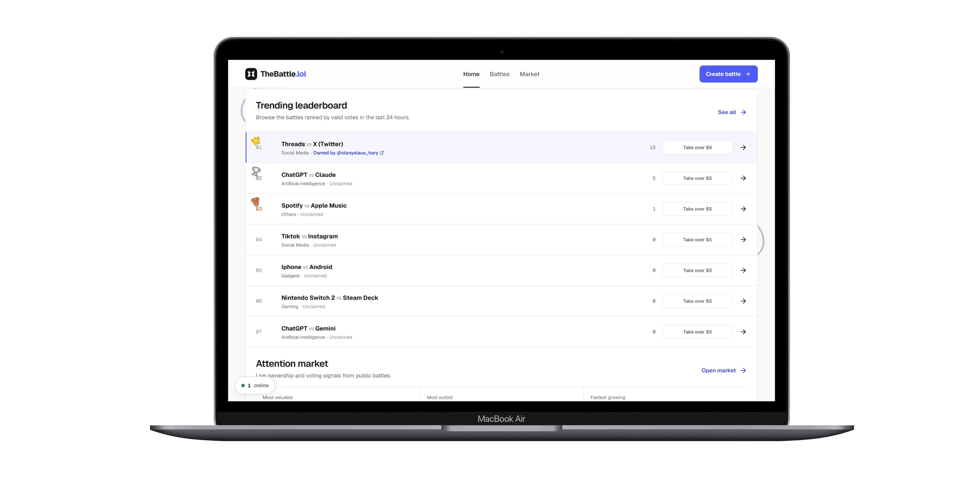Take over Tiktok vs Instagram for $5
The height and width of the screenshot is (479, 980).
(697, 240)
